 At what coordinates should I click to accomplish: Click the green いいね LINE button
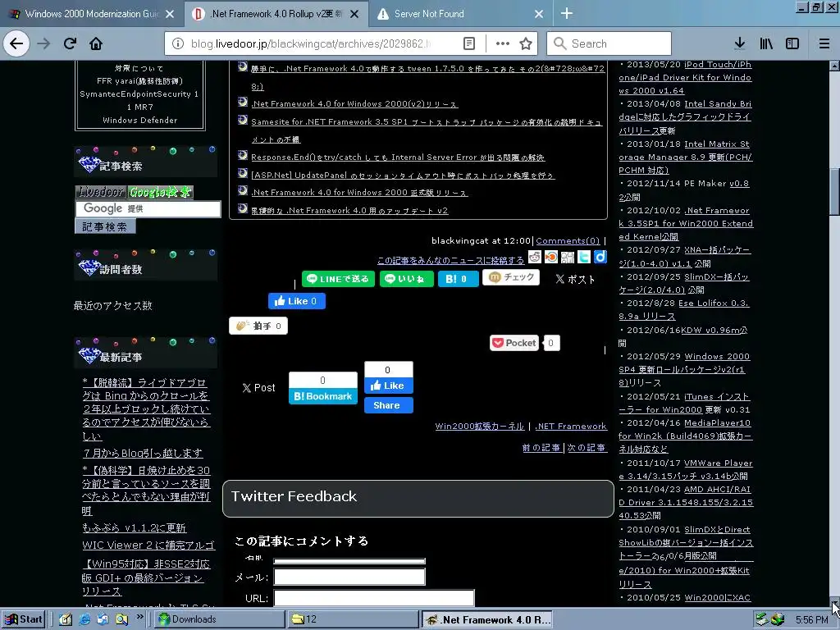point(407,279)
